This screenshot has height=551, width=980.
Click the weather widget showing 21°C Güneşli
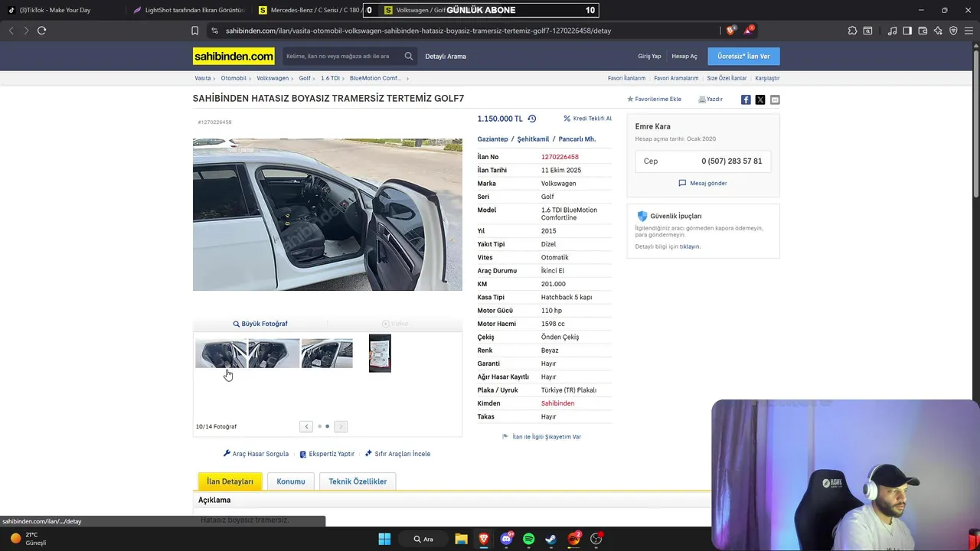coord(29,539)
